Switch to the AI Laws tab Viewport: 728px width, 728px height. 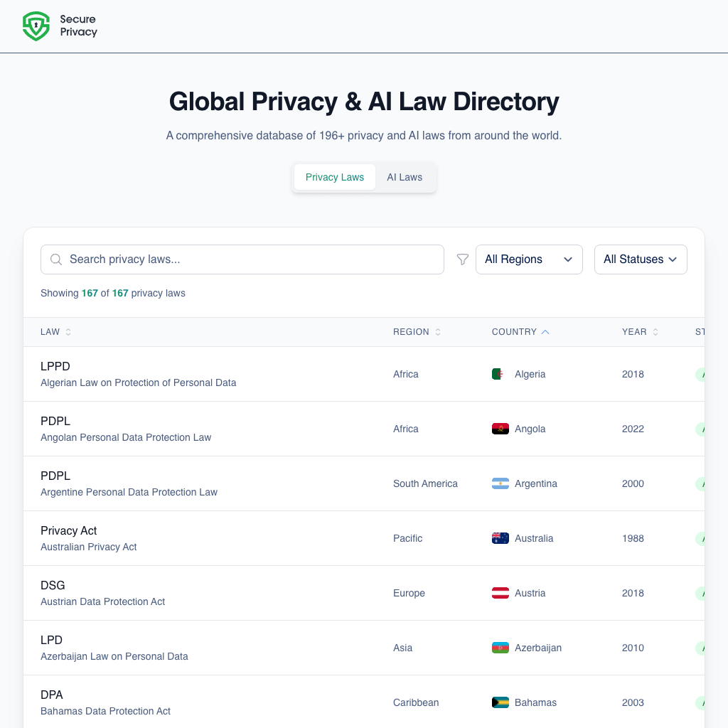(x=405, y=177)
